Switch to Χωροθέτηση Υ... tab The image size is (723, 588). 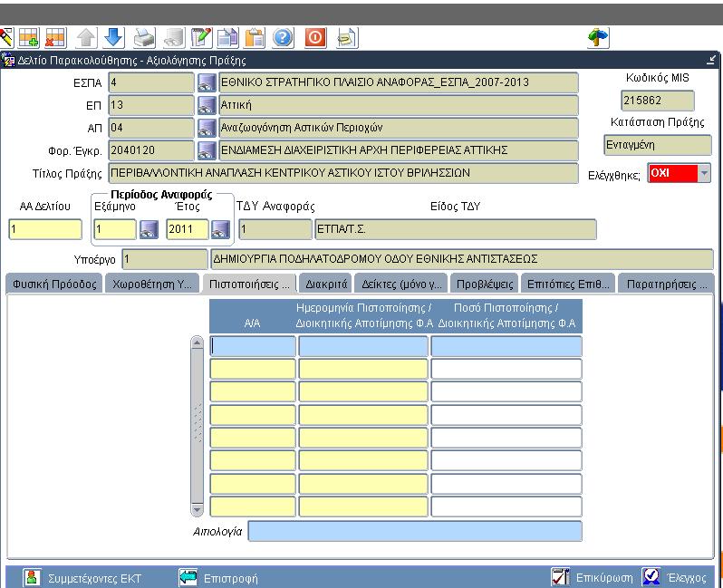152,284
